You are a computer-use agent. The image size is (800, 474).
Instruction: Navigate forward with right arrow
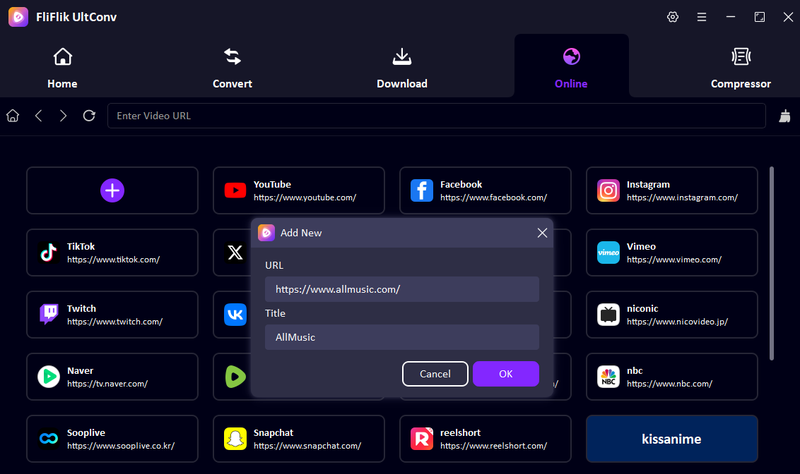[63, 116]
